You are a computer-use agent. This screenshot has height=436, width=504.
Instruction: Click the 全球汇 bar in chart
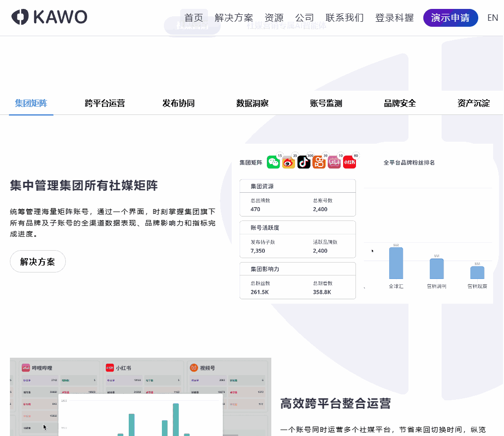[x=396, y=263]
